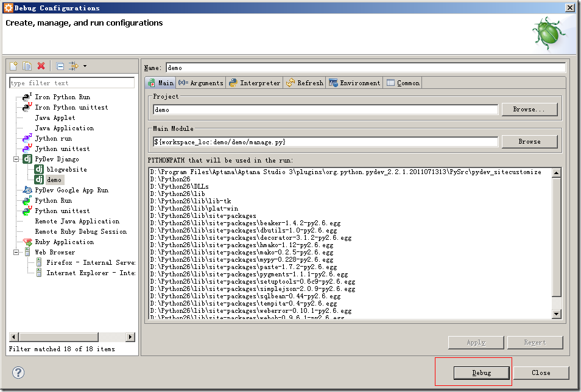Select PyDev Google App Run entry
581x392 pixels.
[71, 190]
